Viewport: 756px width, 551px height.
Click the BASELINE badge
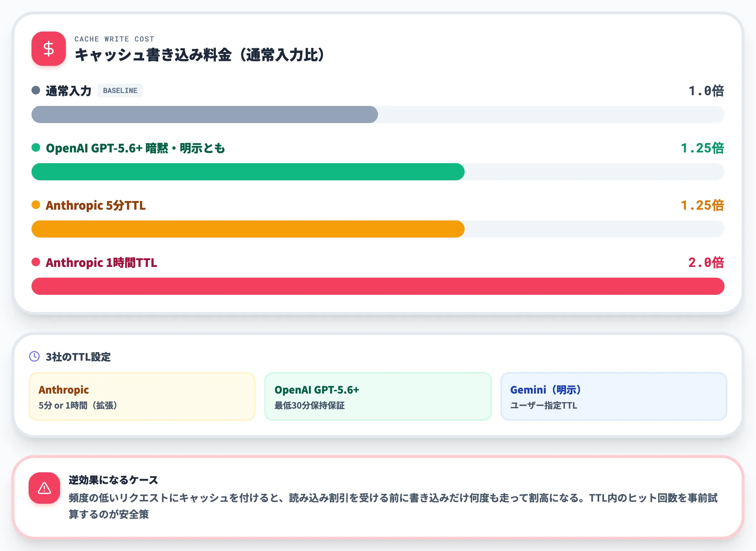[x=120, y=91]
